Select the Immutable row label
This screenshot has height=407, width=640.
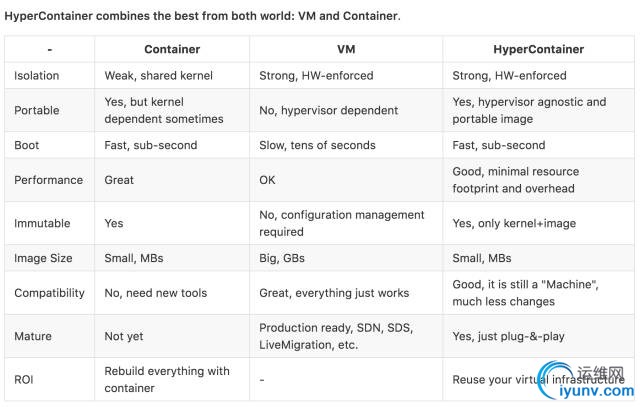pos(41,223)
